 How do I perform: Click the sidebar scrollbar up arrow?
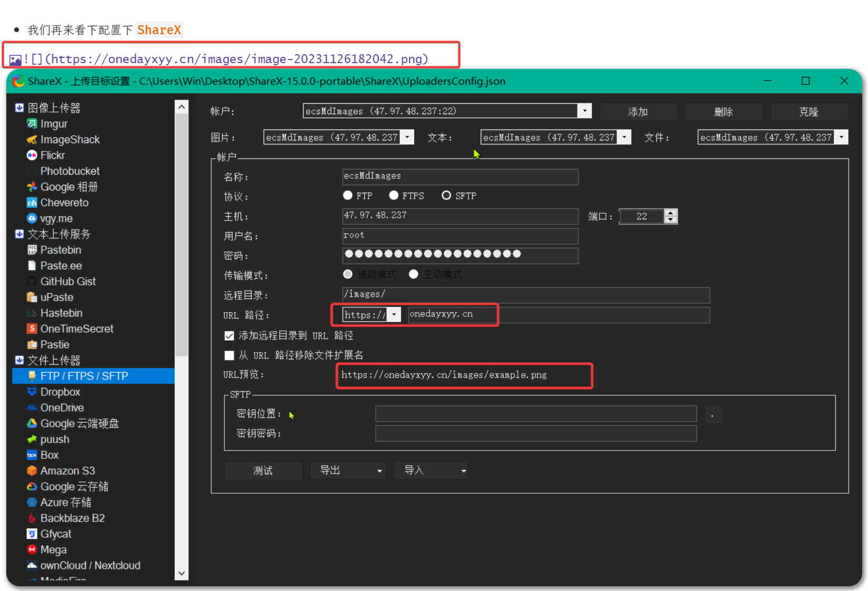[182, 107]
